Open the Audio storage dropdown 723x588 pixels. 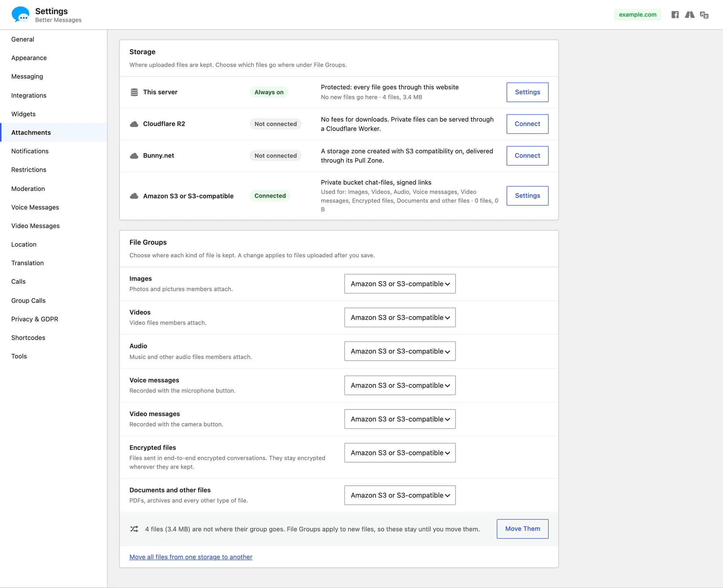click(x=400, y=351)
